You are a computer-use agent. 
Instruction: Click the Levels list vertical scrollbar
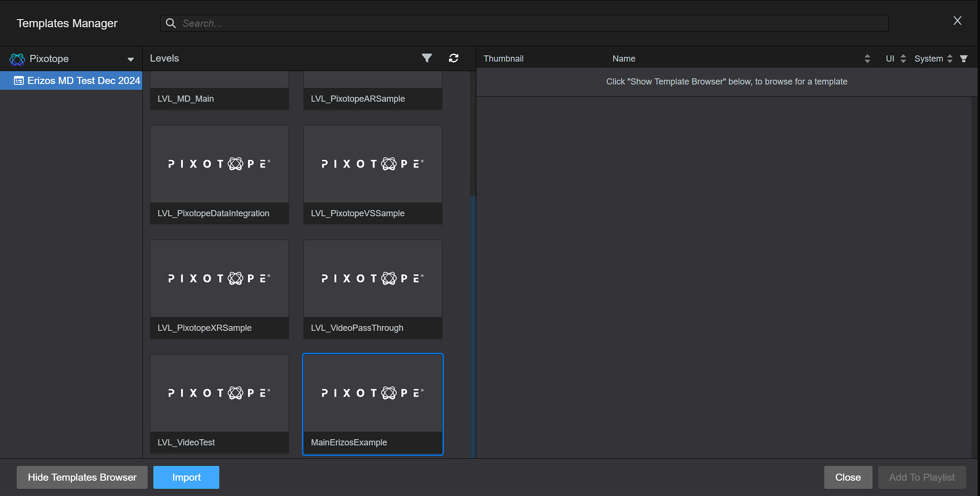coord(473,325)
